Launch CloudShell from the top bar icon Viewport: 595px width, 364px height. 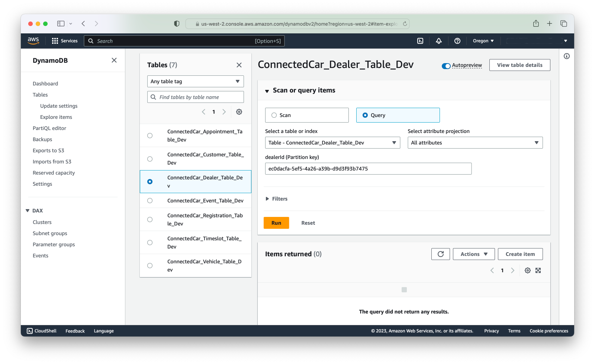click(420, 41)
